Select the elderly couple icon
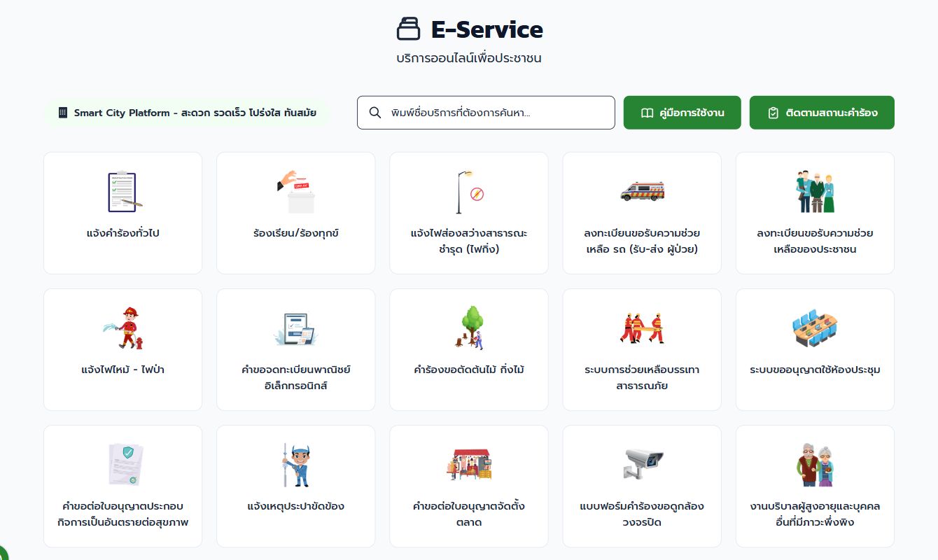Viewport: 938px width, 560px height. pyautogui.click(x=815, y=464)
